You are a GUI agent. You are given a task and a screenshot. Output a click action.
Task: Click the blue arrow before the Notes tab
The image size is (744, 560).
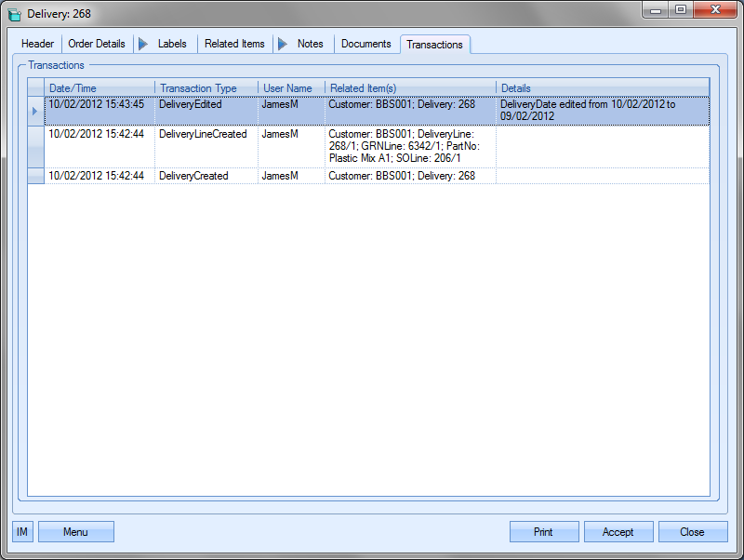point(282,44)
